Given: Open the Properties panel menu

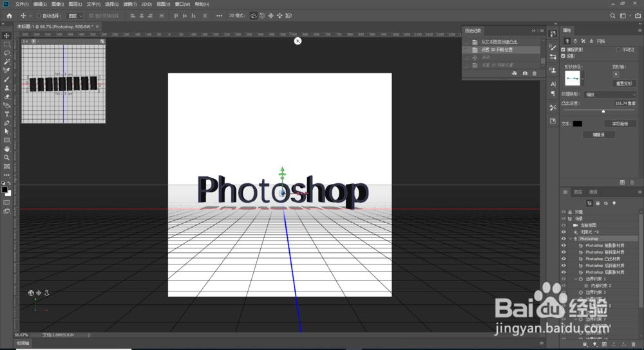Looking at the screenshot, I should pyautogui.click(x=639, y=30).
